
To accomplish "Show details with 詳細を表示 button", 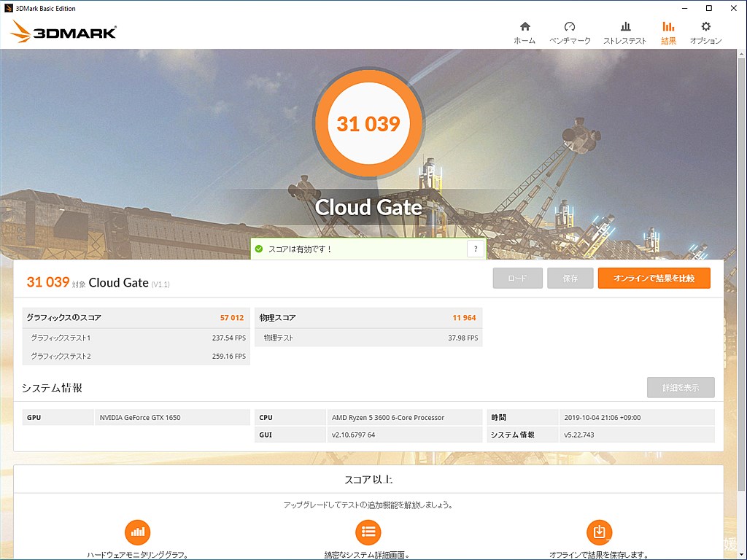I will pyautogui.click(x=680, y=387).
